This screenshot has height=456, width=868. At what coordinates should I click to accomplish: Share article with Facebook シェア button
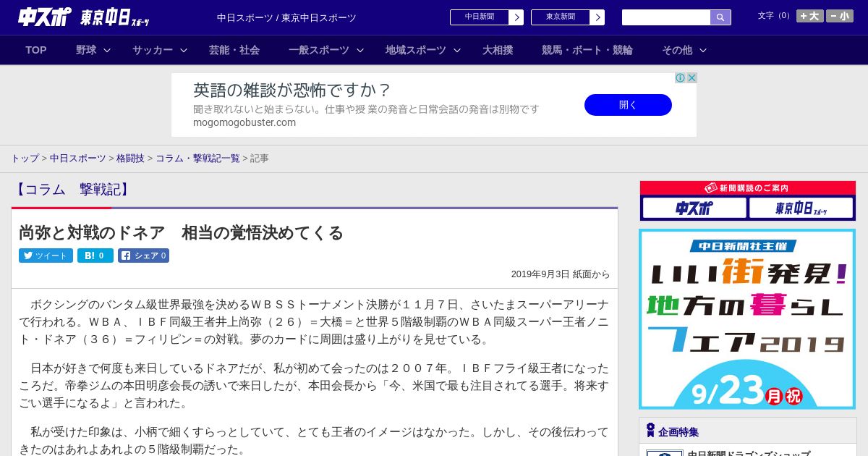[143, 256]
